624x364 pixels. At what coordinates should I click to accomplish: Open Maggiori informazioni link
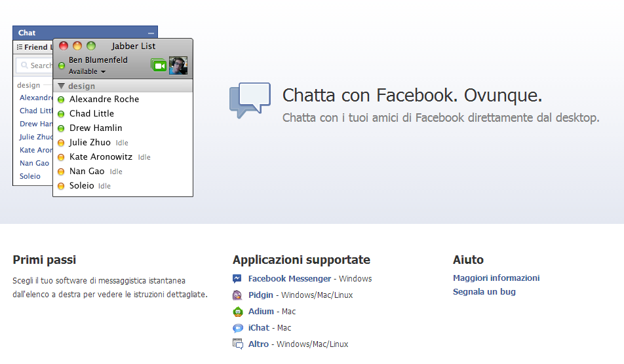pos(496,278)
